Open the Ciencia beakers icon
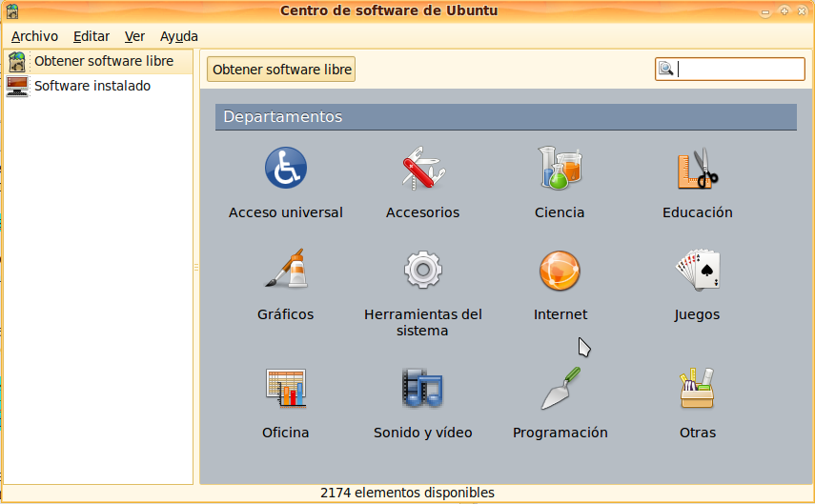 560,168
